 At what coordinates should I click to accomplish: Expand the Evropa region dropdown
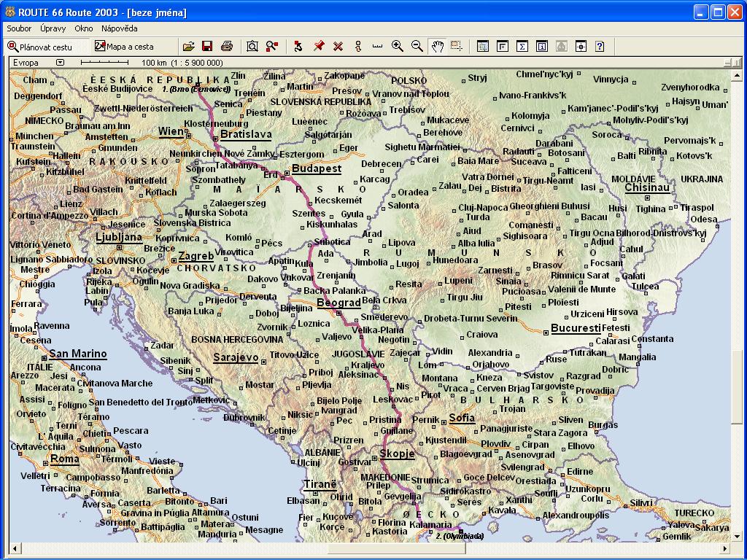(60, 63)
